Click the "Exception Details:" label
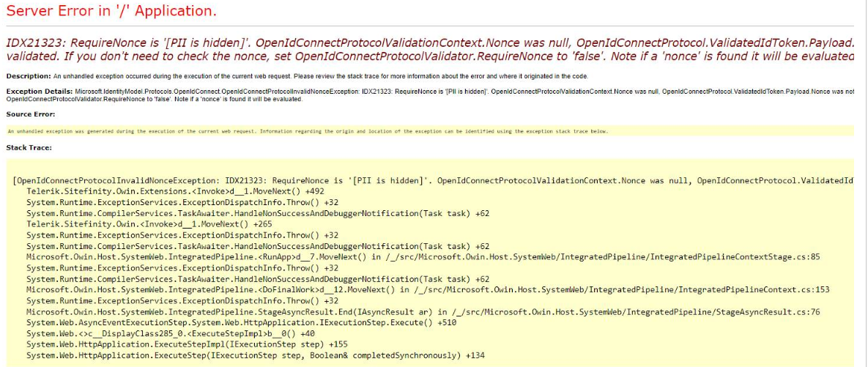 click(x=40, y=90)
